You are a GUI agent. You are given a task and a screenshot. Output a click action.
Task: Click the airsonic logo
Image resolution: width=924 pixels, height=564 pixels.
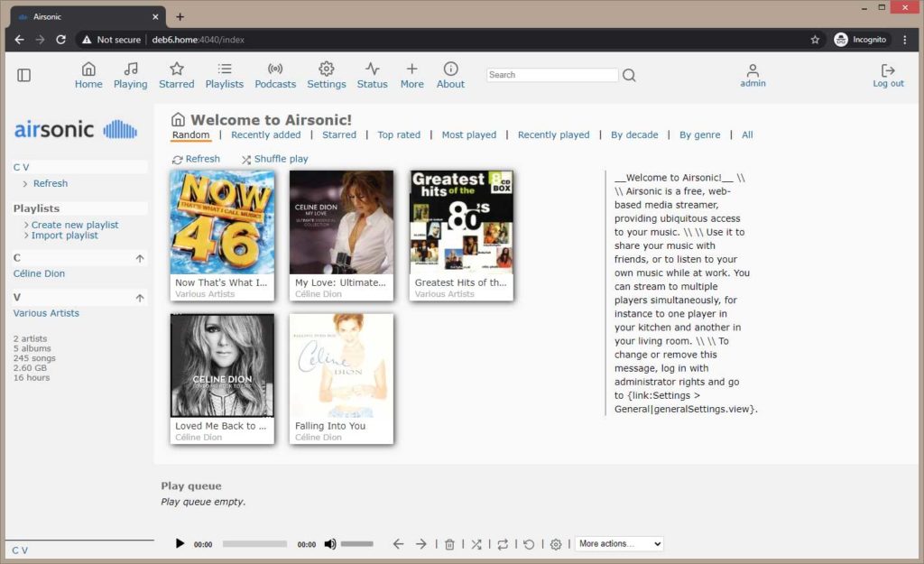(x=76, y=129)
